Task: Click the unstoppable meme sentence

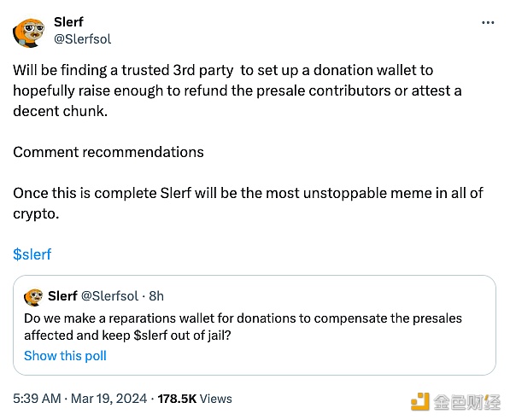Action: [248, 203]
